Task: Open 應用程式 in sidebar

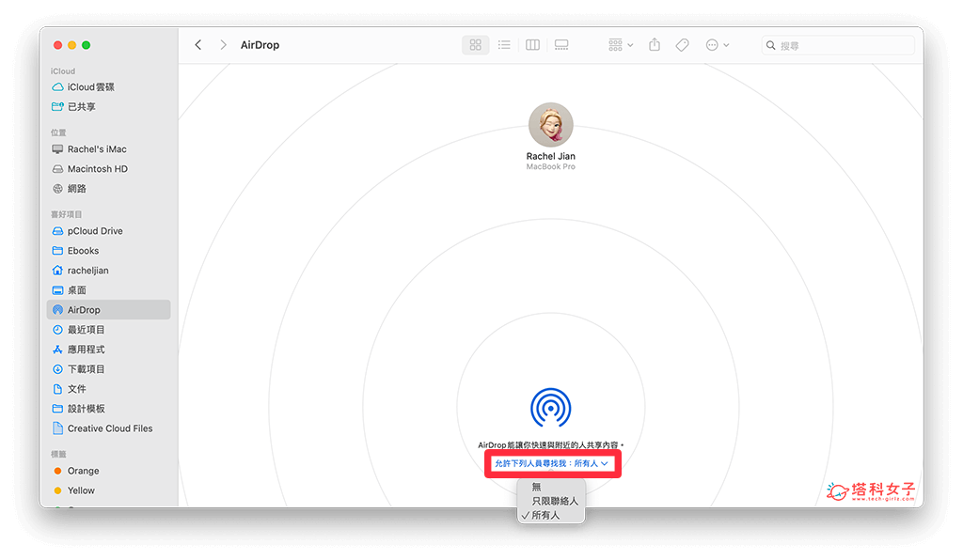Action: coord(109,349)
